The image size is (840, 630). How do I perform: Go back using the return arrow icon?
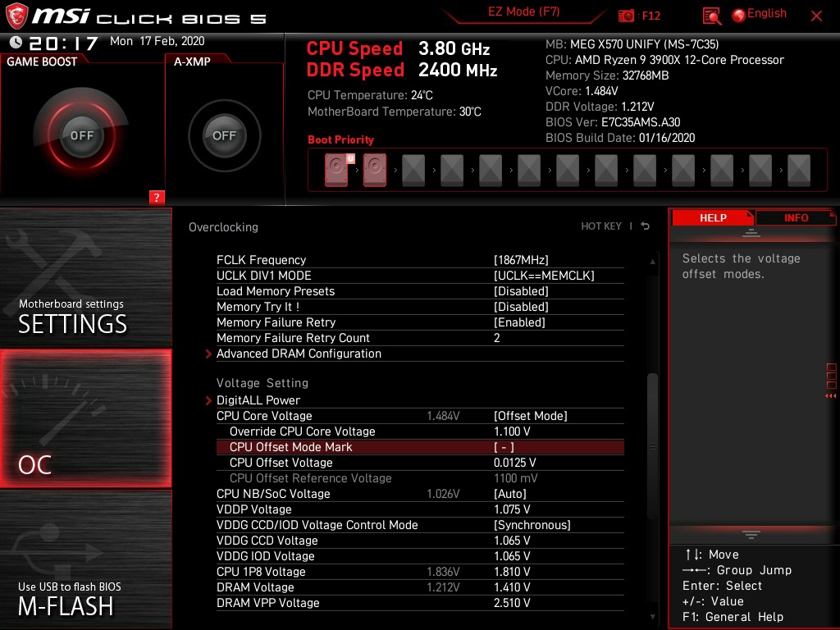[x=646, y=226]
